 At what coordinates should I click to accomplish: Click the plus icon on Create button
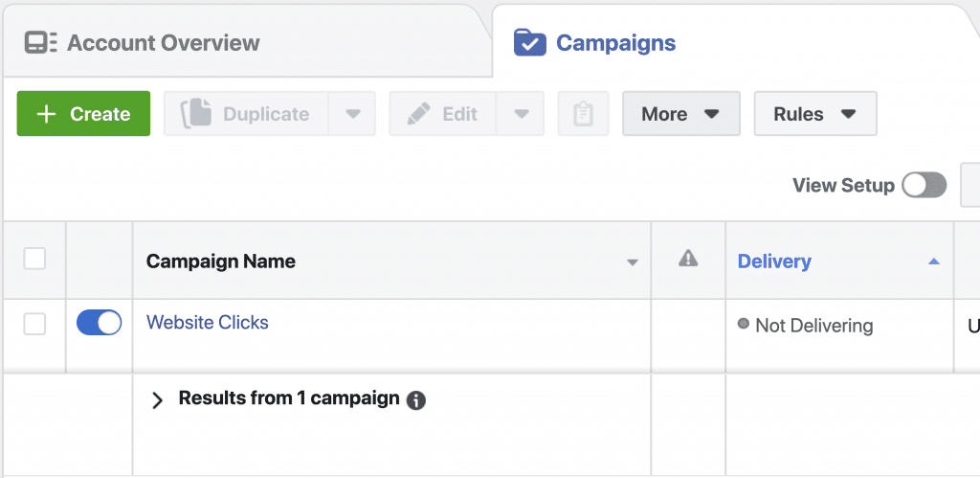click(x=47, y=114)
